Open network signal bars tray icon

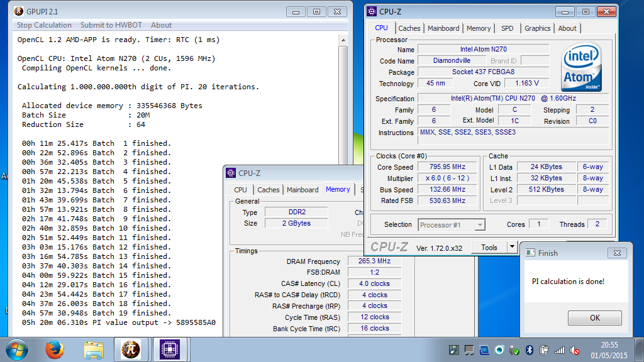point(559,350)
